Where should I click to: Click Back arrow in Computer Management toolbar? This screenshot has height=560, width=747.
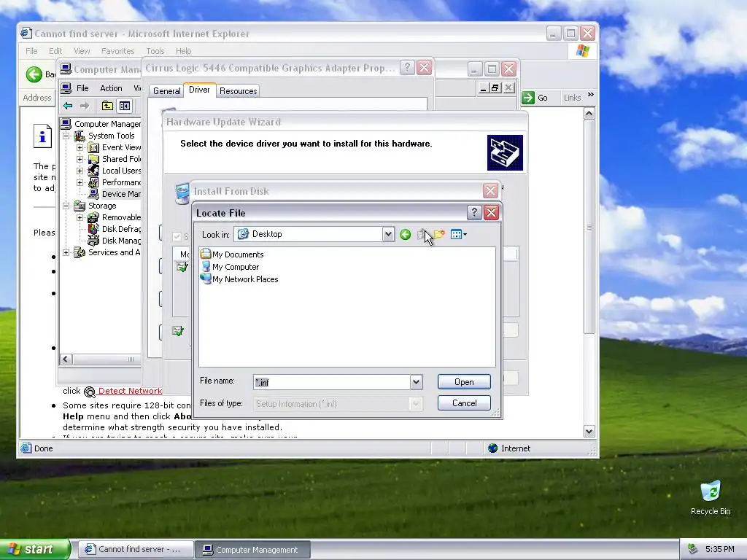click(x=68, y=106)
